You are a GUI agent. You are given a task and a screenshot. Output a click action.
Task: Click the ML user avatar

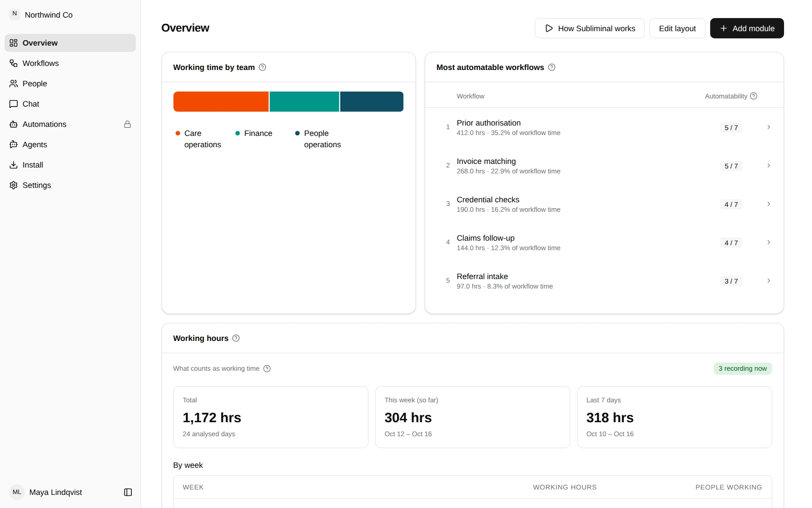point(17,492)
